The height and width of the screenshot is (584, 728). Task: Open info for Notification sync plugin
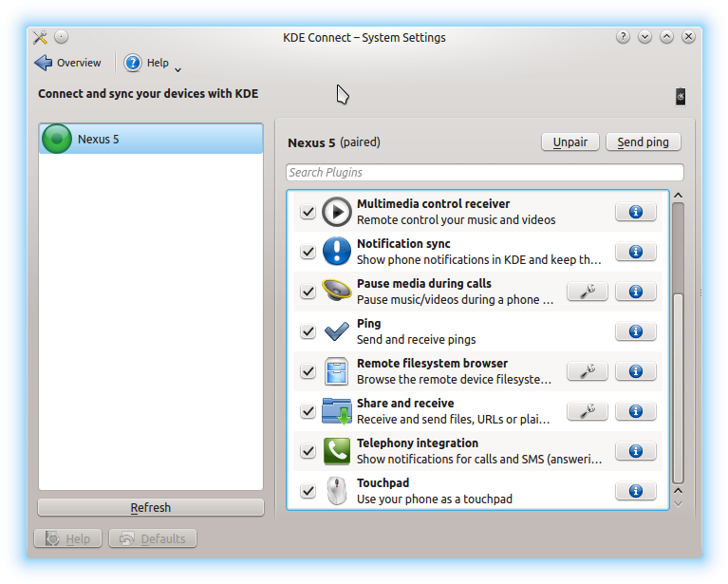point(636,252)
